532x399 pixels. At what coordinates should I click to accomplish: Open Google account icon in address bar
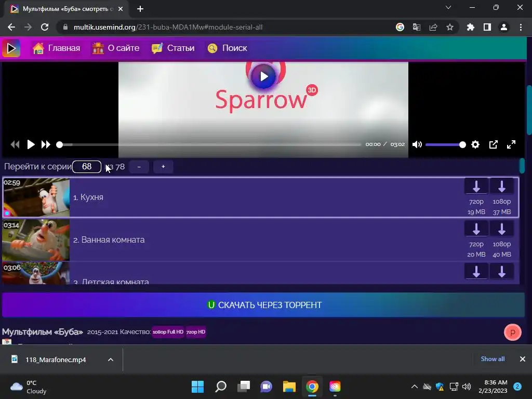(x=400, y=27)
